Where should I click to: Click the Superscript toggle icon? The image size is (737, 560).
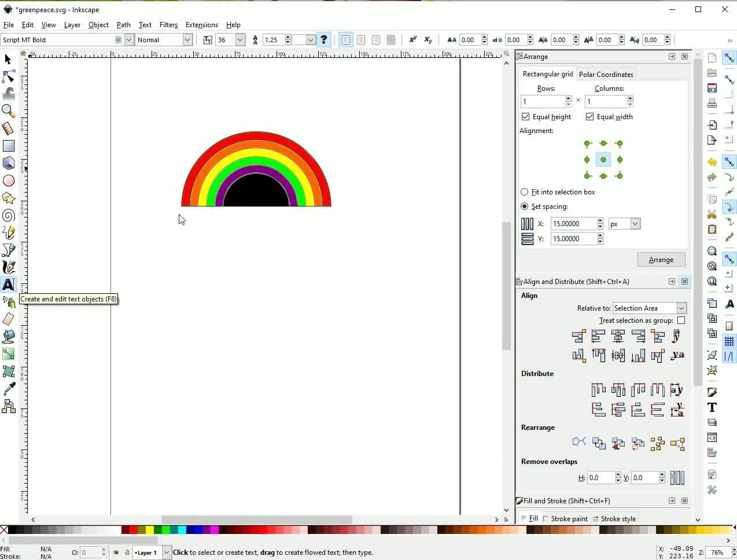(412, 40)
